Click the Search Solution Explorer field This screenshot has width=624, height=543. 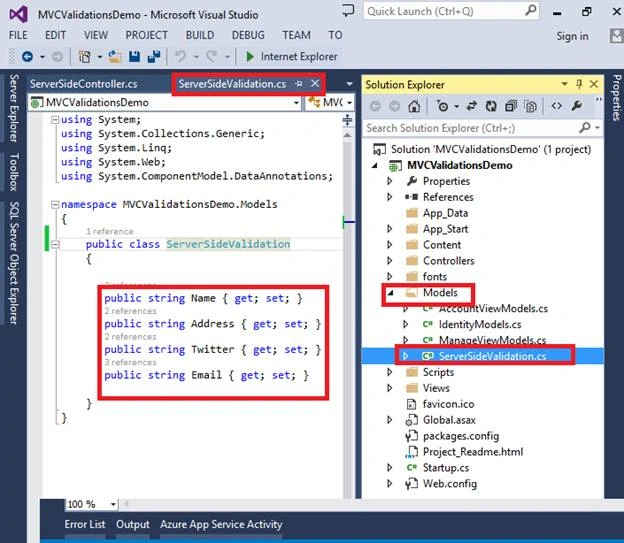pyautogui.click(x=472, y=128)
